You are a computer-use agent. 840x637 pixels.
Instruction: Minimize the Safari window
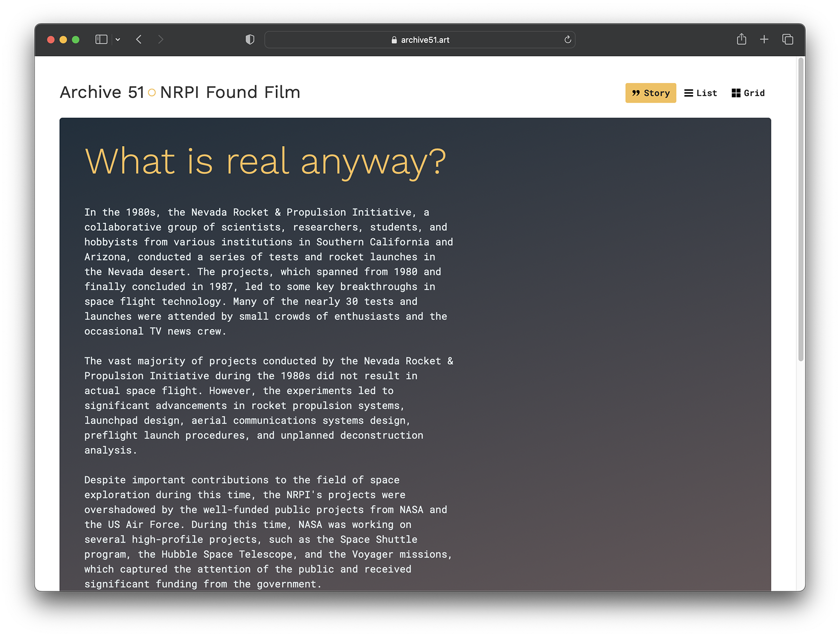pos(63,40)
